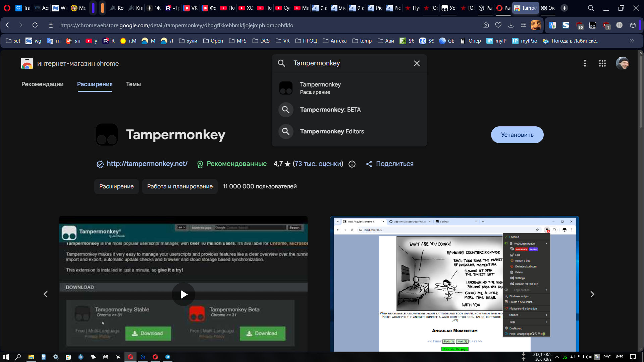This screenshot has height=362, width=644.
Task: Click the browser address bar URL
Action: (177, 25)
